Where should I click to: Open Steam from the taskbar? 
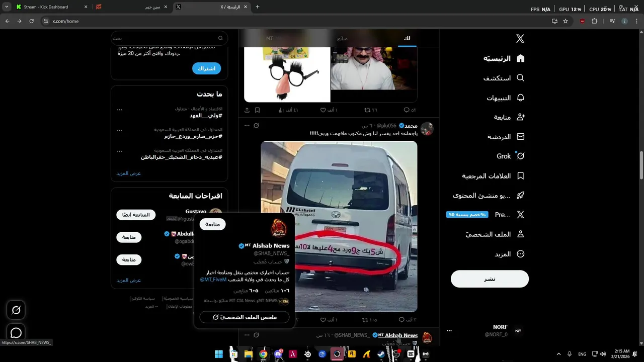pyautogui.click(x=382, y=354)
